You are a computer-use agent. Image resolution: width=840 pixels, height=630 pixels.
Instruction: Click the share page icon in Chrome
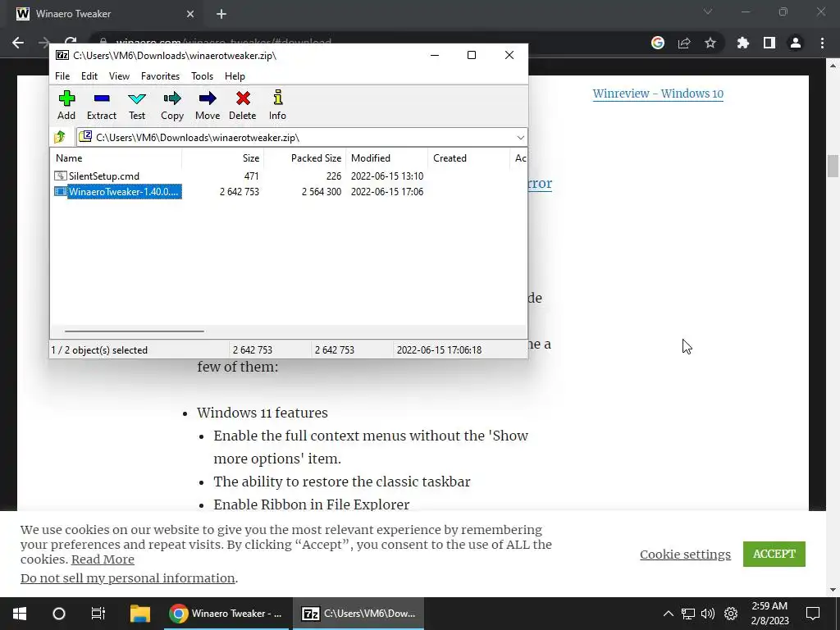[684, 43]
